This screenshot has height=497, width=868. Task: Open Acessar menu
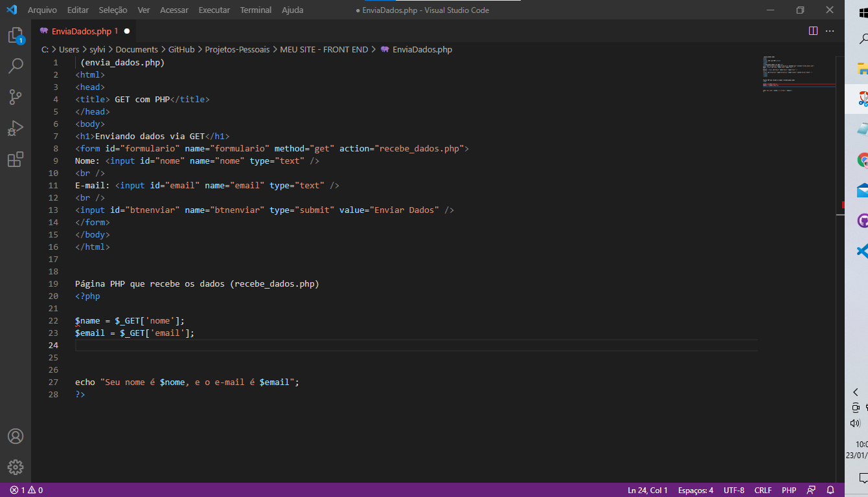pos(174,10)
